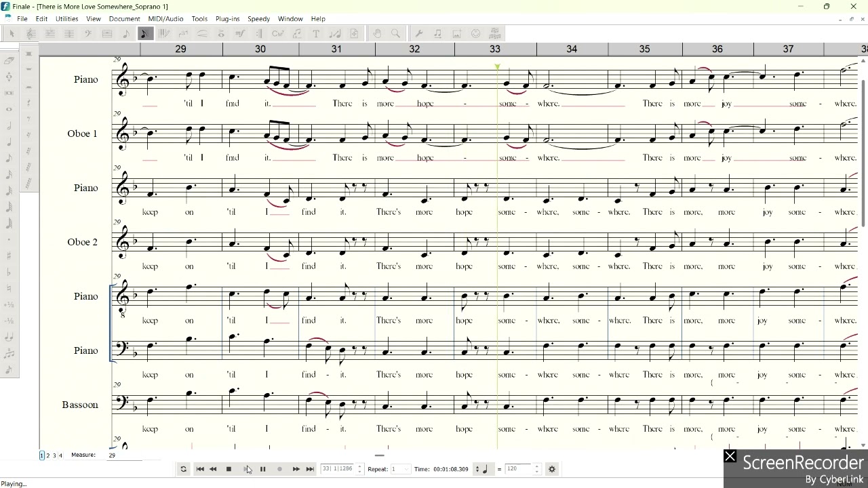Switch to layer 1

(x=41, y=455)
